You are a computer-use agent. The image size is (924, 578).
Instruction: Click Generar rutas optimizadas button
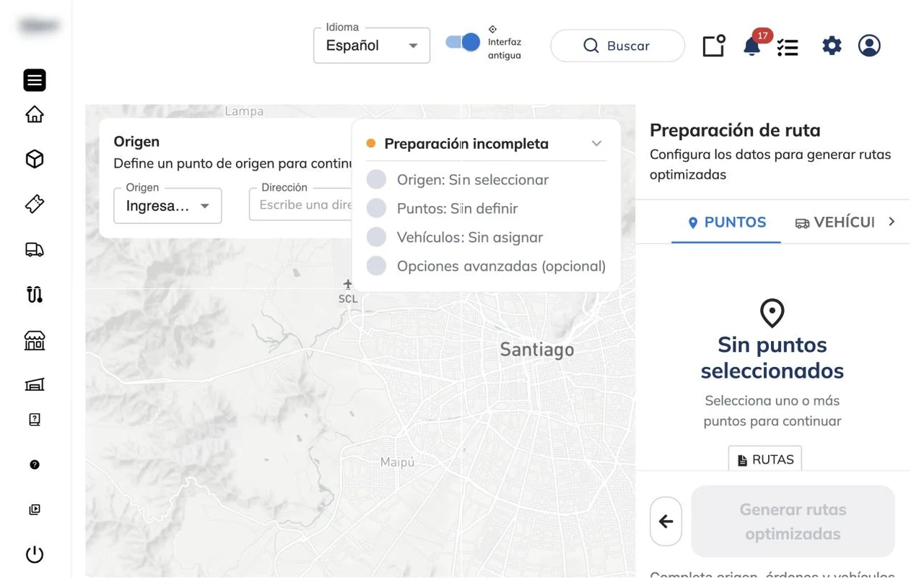[x=793, y=521]
